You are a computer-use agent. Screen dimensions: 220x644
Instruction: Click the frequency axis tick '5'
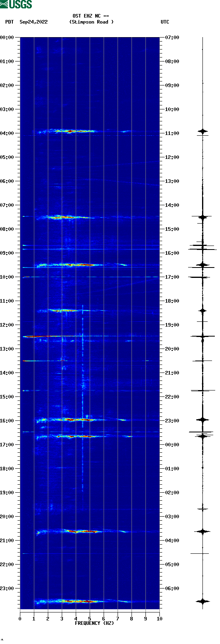click(90, 619)
